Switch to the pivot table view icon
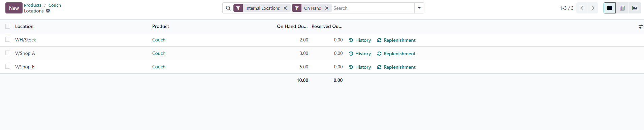 pyautogui.click(x=622, y=8)
